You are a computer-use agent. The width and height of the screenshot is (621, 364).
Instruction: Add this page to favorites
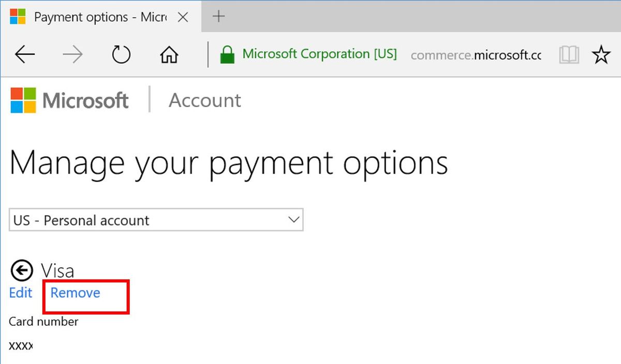click(601, 54)
